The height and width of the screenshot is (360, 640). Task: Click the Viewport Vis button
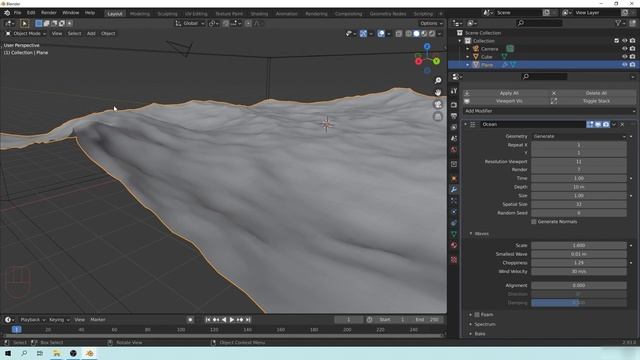tap(506, 101)
